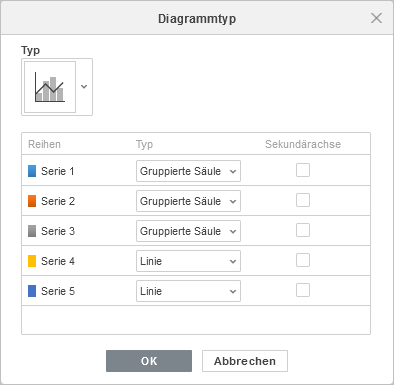This screenshot has height=385, width=394.
Task: Select the Serie 2 label
Action: click(x=58, y=201)
